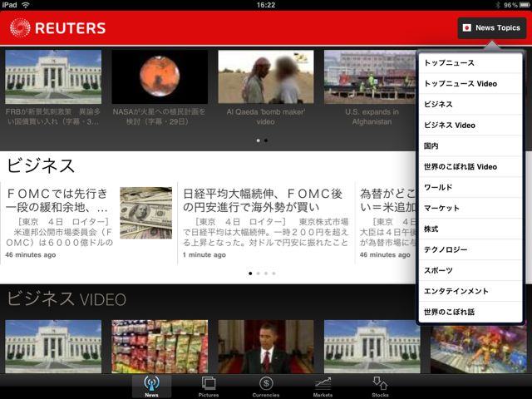532x399 pixels.
Task: Select 世界のこぼれ話 Video topic
Action: pyautogui.click(x=470, y=166)
